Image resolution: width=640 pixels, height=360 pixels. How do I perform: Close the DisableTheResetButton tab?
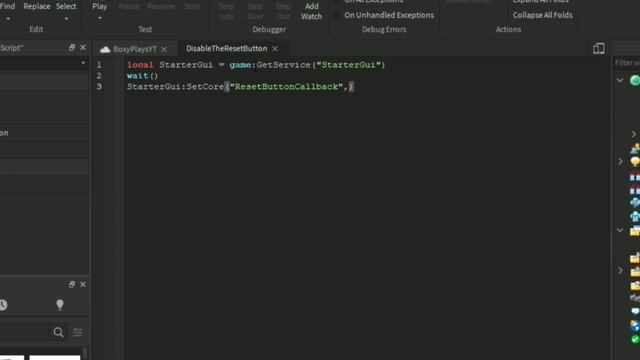click(x=275, y=49)
